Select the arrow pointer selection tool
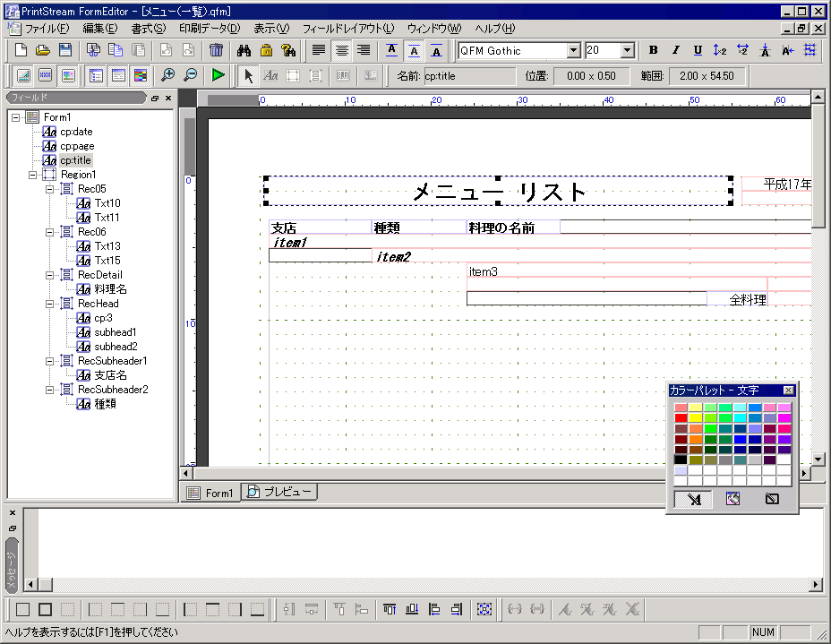Screen dimensions: 831x644 250,76
